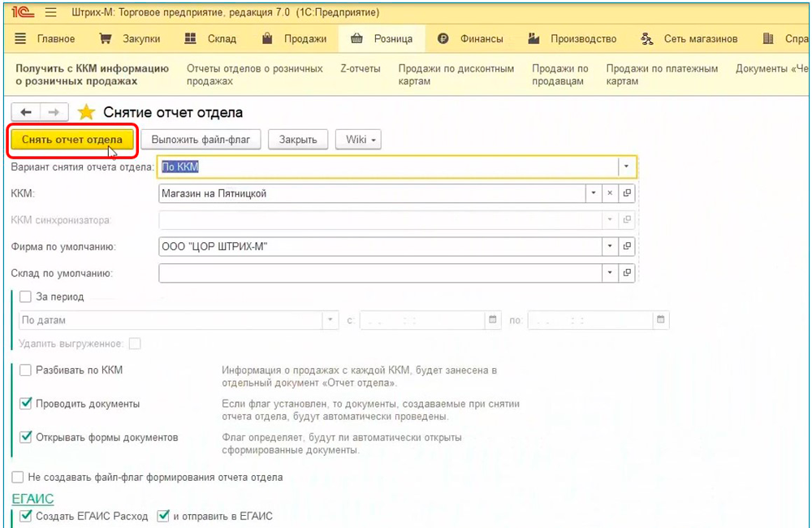Enable the За период checkbox
The width and height of the screenshot is (812, 528).
pos(26,297)
